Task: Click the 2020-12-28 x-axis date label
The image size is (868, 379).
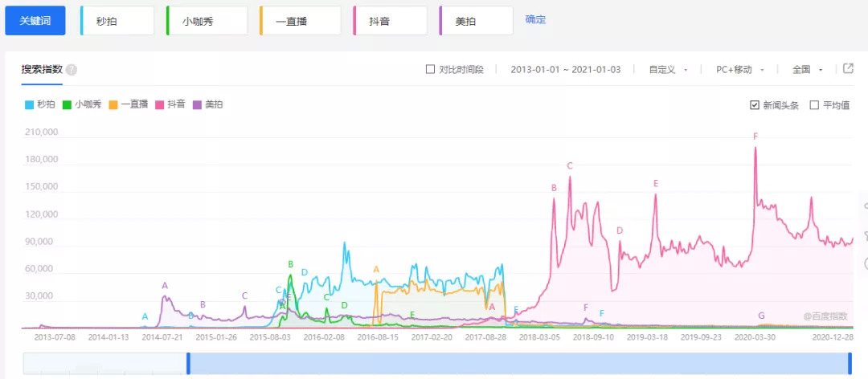Action: pos(833,336)
